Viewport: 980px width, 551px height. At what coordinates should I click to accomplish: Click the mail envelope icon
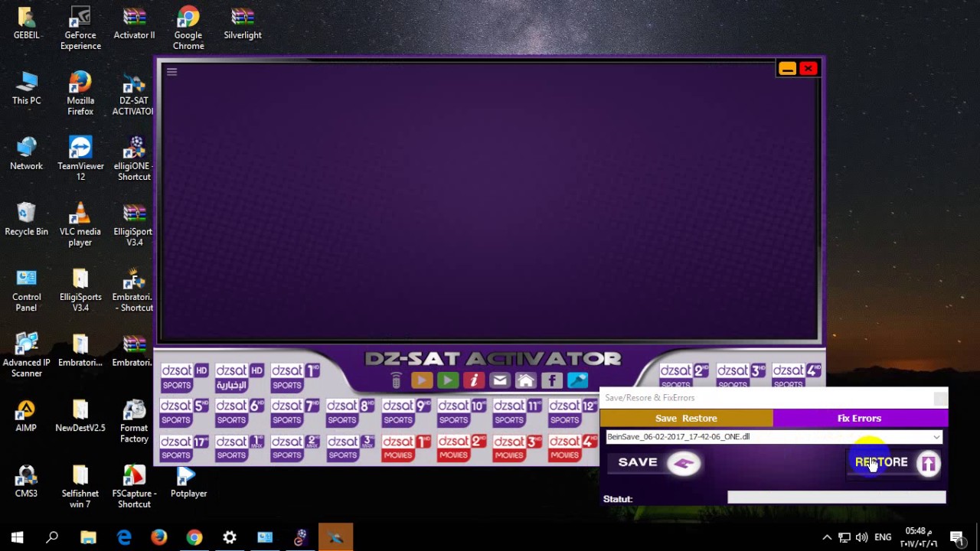click(x=500, y=380)
